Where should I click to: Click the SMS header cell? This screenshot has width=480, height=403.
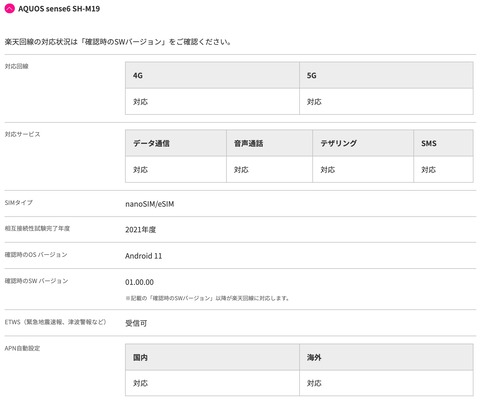pyautogui.click(x=443, y=143)
